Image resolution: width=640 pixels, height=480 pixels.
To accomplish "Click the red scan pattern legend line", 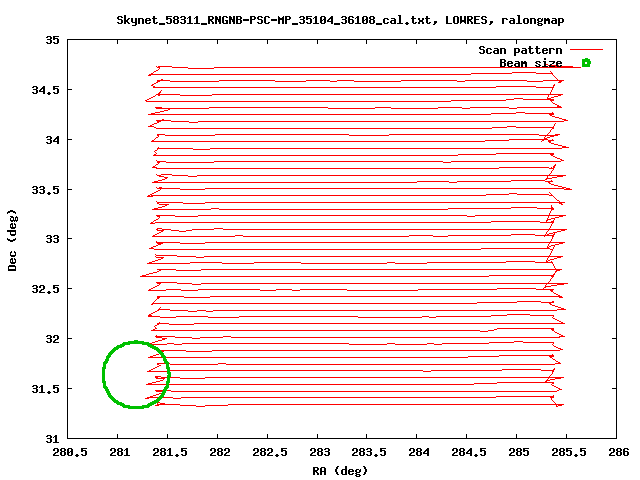I will tap(586, 50).
